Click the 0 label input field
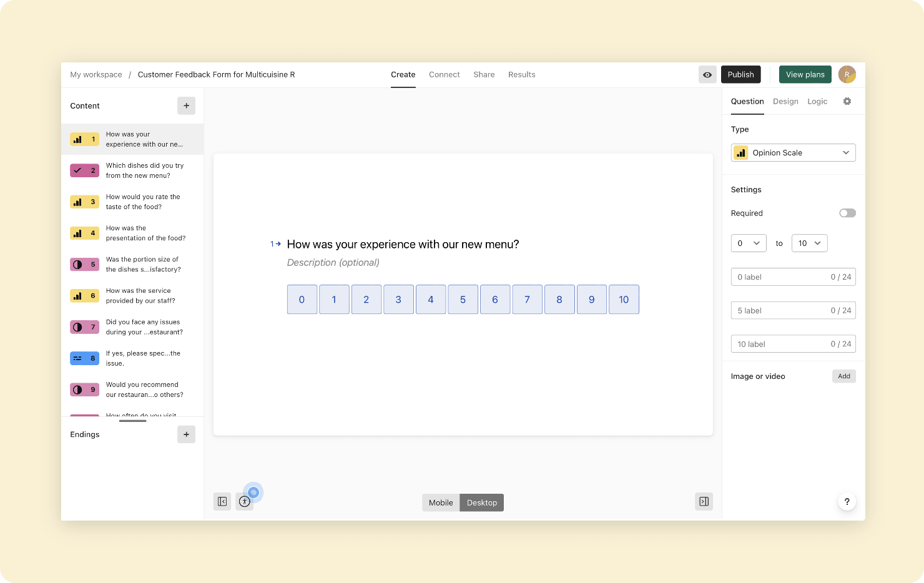The width and height of the screenshot is (924, 583). pos(793,277)
